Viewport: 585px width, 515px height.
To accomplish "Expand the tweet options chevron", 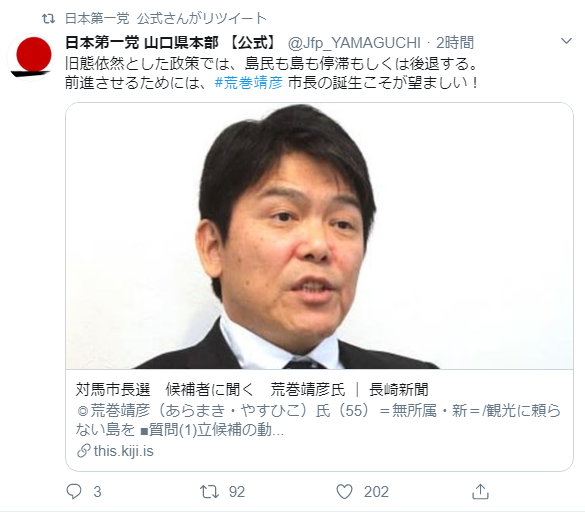I will click(566, 41).
